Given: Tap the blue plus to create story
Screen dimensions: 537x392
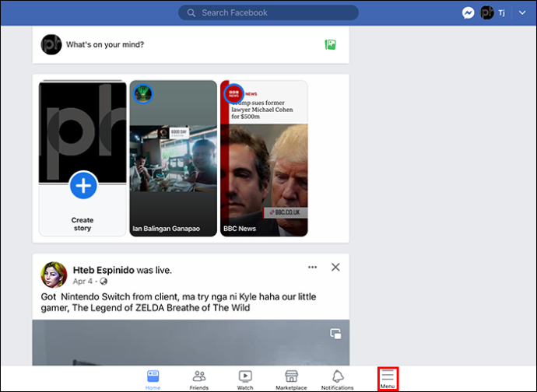Looking at the screenshot, I should pos(83,186).
